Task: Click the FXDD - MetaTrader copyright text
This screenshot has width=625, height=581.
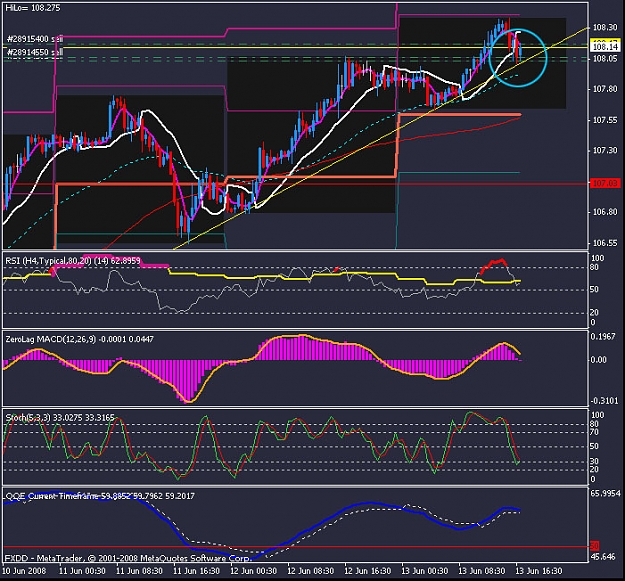Action: [128, 558]
